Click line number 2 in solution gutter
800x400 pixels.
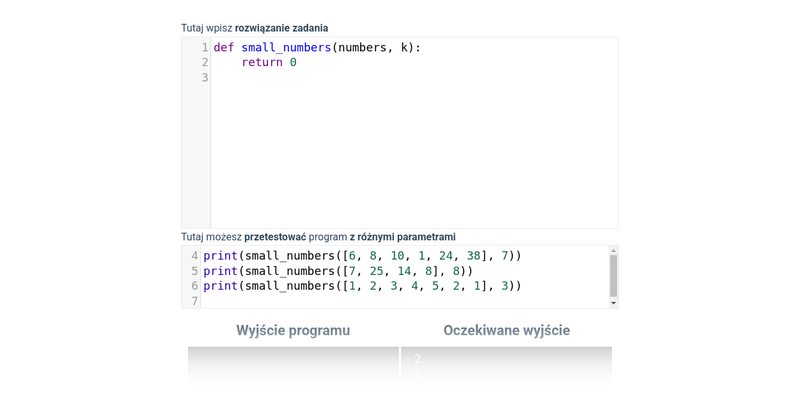point(204,62)
